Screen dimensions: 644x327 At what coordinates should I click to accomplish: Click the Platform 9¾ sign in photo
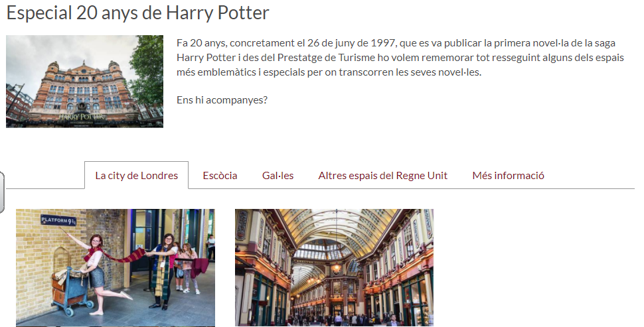point(58,220)
